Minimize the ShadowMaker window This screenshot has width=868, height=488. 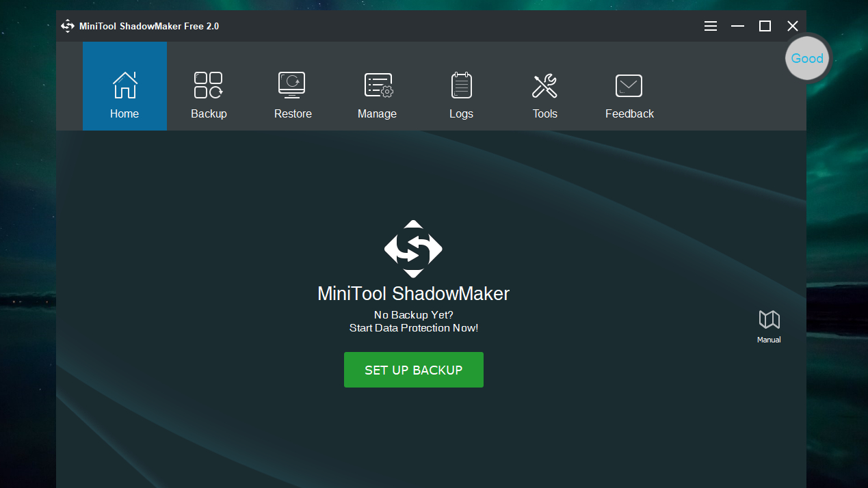click(737, 26)
